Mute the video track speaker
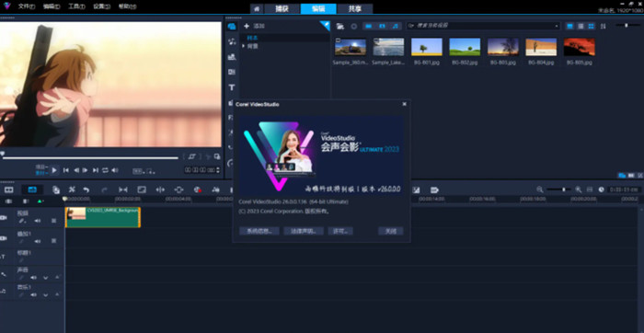644x333 pixels. 38,221
